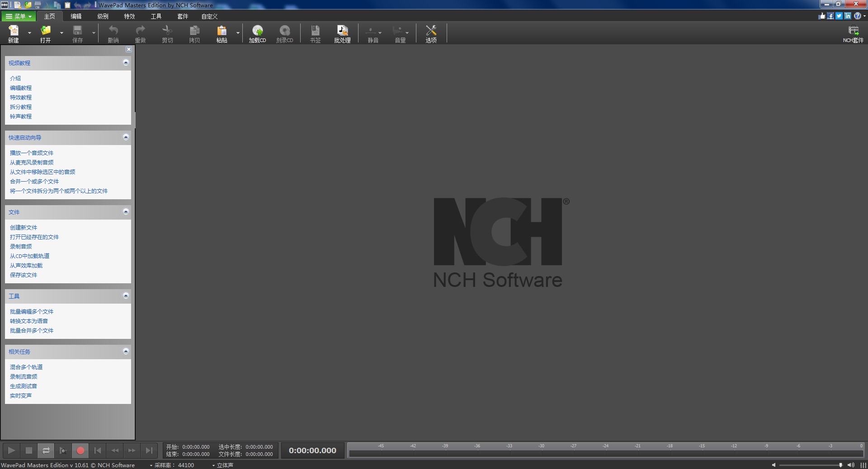This screenshot has width=868, height=469.
Task: Expand the dropdown arrow beside 打开
Action: point(62,33)
